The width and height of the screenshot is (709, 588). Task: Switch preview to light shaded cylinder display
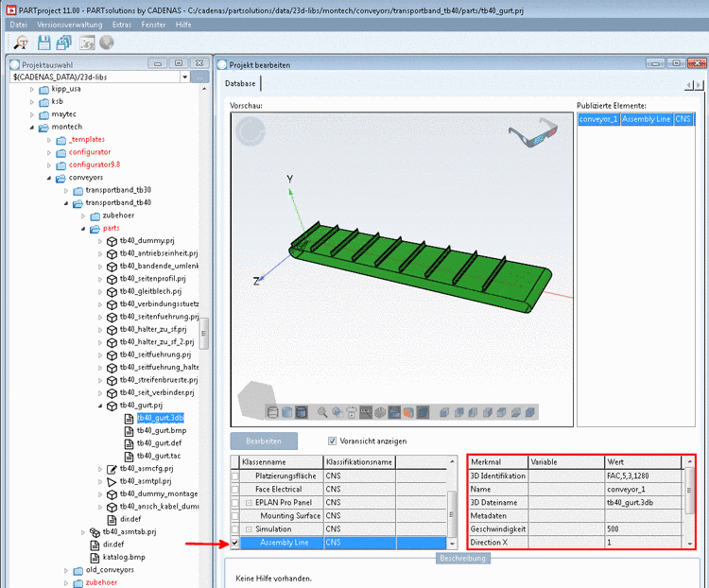(x=286, y=412)
